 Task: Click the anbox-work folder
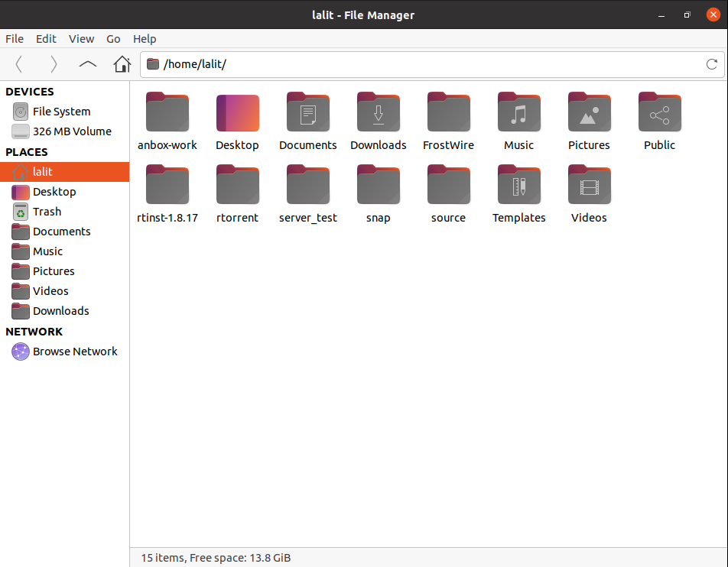click(167, 113)
